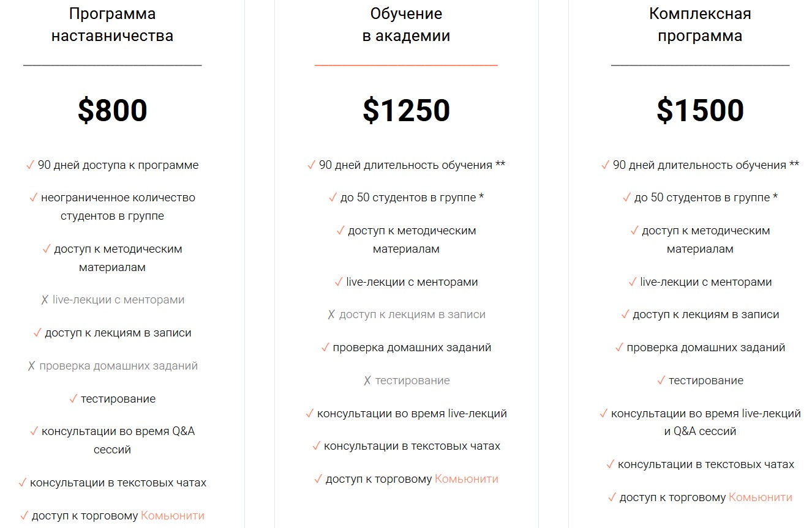Click the $800 price
The image size is (812, 528).
[113, 111]
